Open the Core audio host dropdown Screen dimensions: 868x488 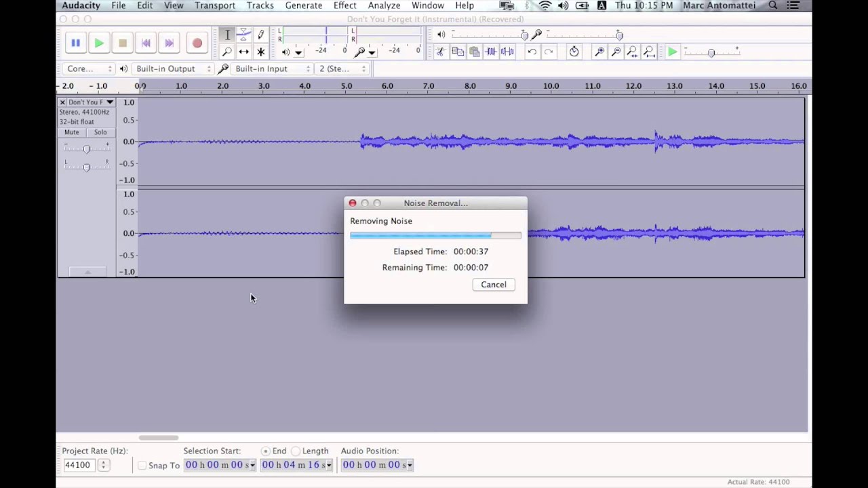click(x=89, y=68)
